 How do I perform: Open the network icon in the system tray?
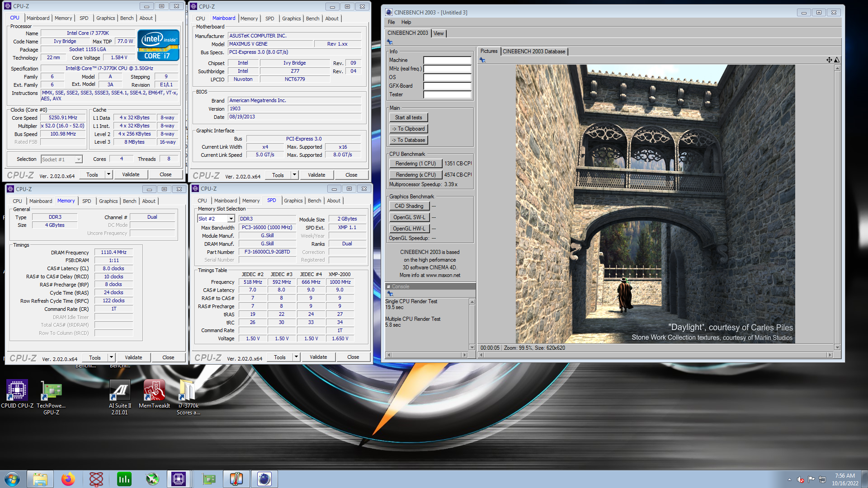point(822,479)
